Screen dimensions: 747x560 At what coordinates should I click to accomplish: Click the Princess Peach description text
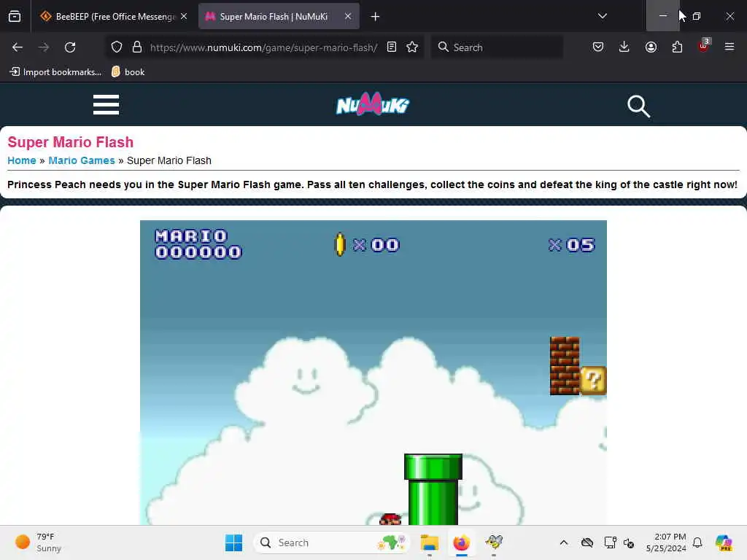[x=372, y=184]
